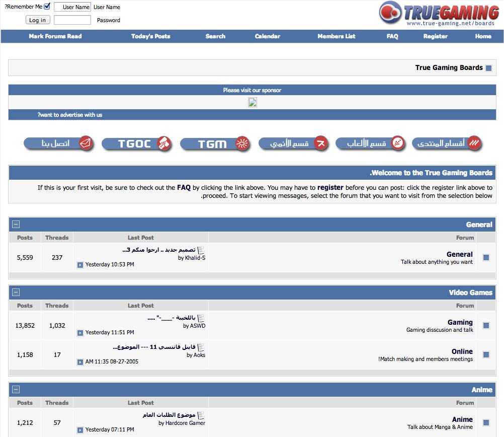Open the Members List
The height and width of the screenshot is (437, 504).
click(x=337, y=36)
